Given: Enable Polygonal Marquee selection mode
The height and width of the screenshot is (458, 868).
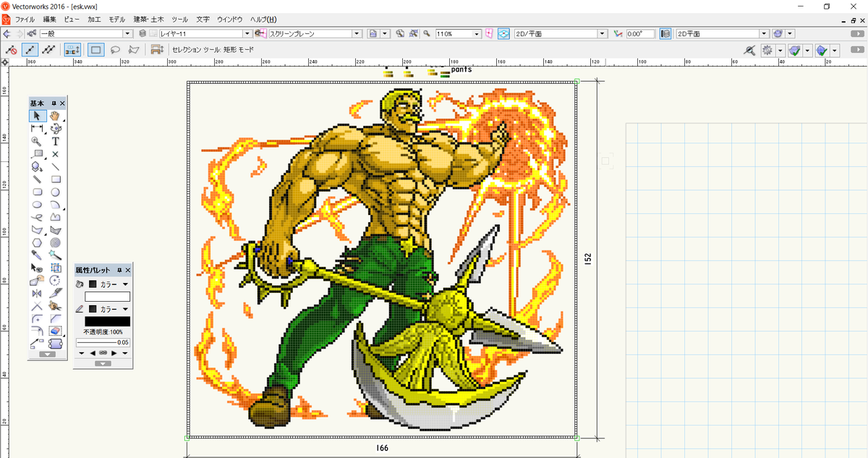Looking at the screenshot, I should [x=133, y=50].
